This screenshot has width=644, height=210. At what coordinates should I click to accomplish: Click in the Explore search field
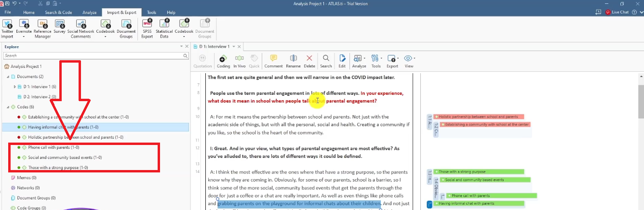(93, 56)
